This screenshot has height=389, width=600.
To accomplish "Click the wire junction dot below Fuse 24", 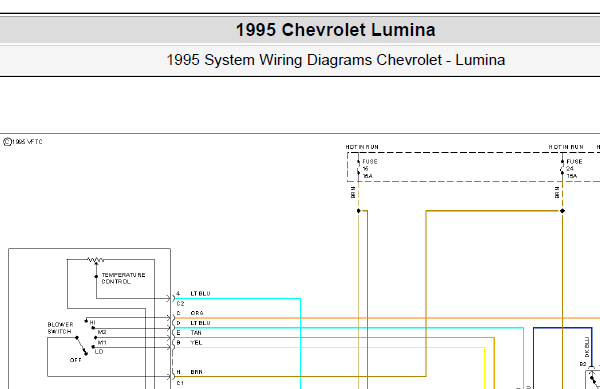I will (x=562, y=211).
